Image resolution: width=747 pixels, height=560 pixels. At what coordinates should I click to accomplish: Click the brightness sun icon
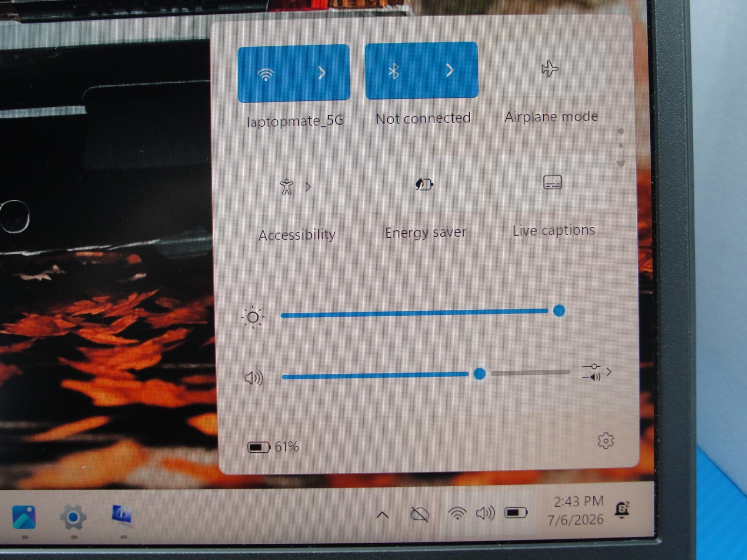coord(253,317)
